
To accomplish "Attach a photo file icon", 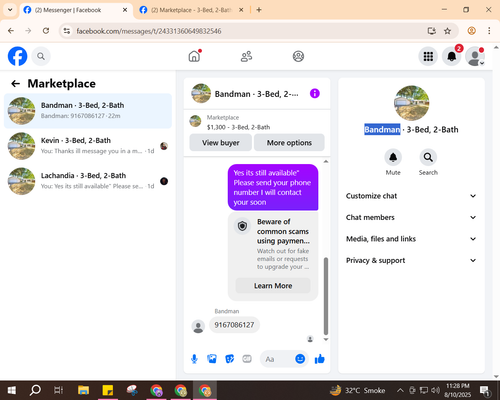I will (x=212, y=359).
